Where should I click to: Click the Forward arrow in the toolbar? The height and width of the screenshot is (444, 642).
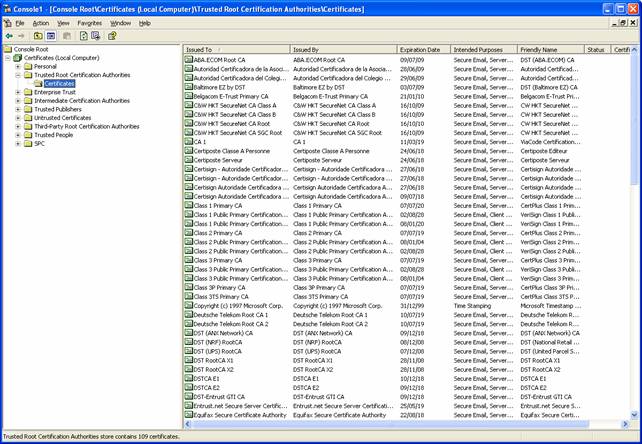coord(21,36)
